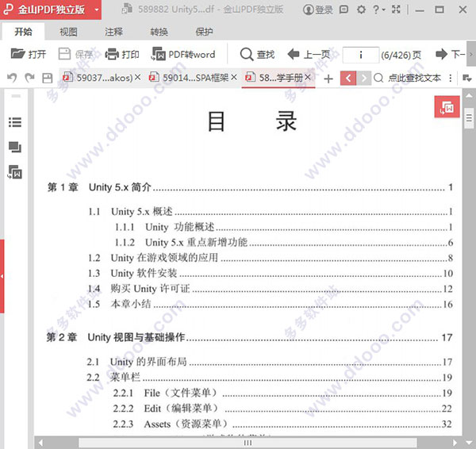Click the 目录 page heading
Image resolution: width=476 pixels, height=449 pixels.
click(x=252, y=121)
